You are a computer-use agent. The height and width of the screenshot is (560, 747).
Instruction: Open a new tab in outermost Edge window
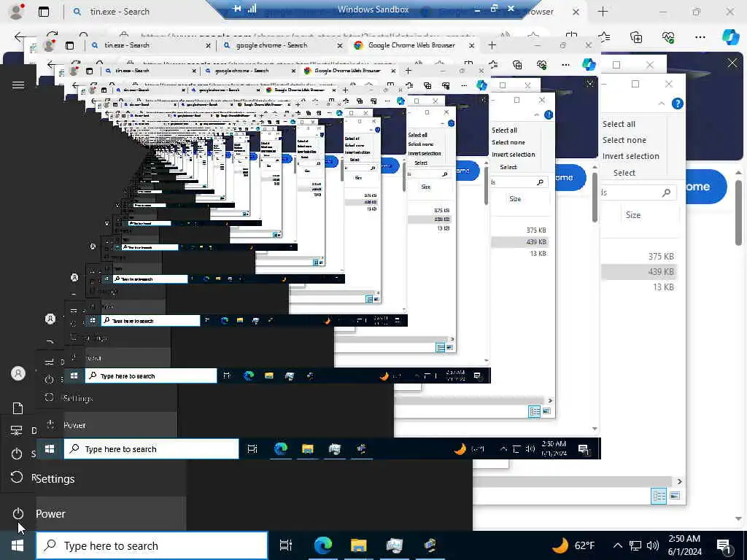pyautogui.click(x=603, y=12)
